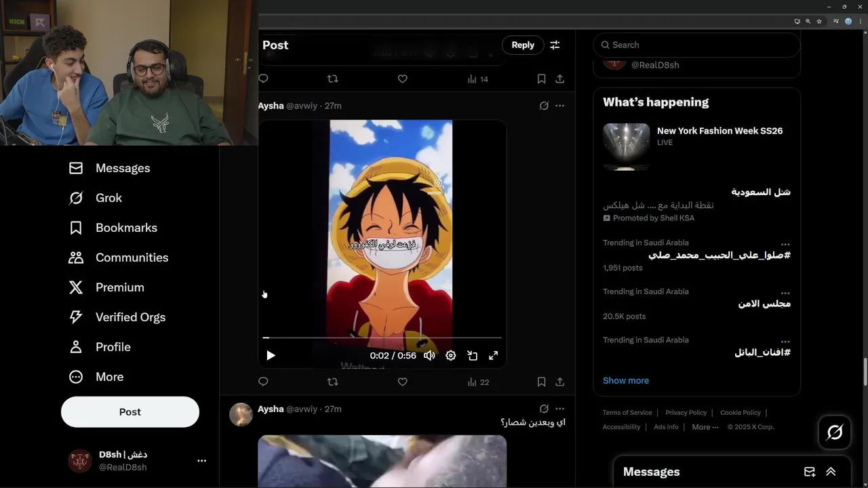Open more options for the 1,951 posts trend
The image size is (868, 488).
point(785,244)
